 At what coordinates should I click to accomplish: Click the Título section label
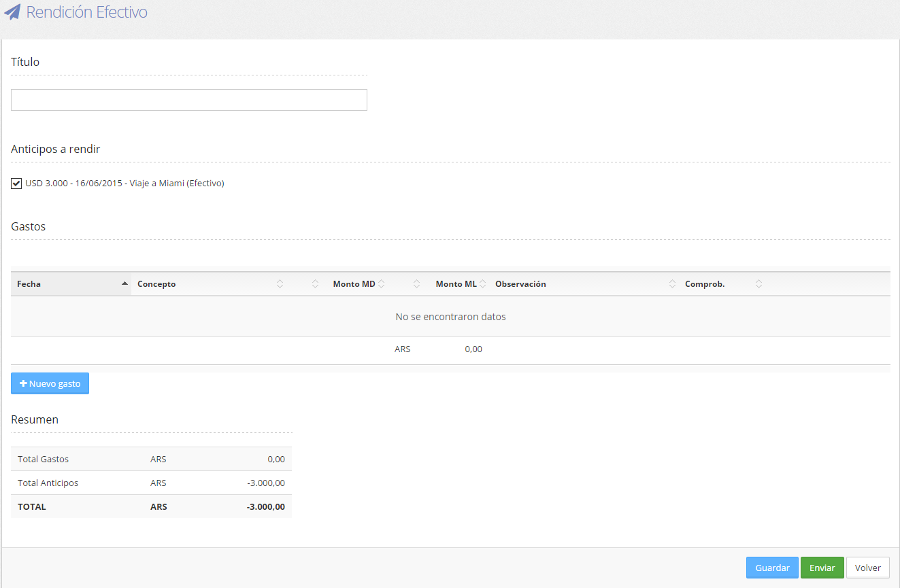click(x=25, y=62)
